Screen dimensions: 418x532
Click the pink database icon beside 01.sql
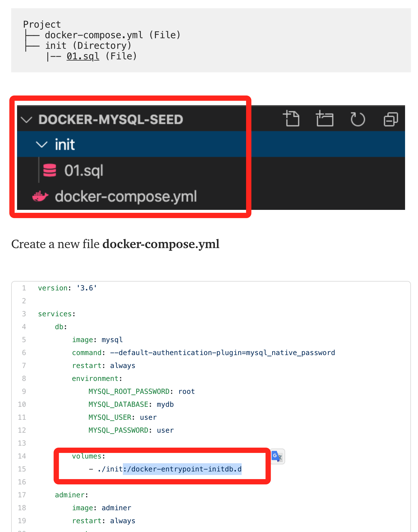[50, 170]
